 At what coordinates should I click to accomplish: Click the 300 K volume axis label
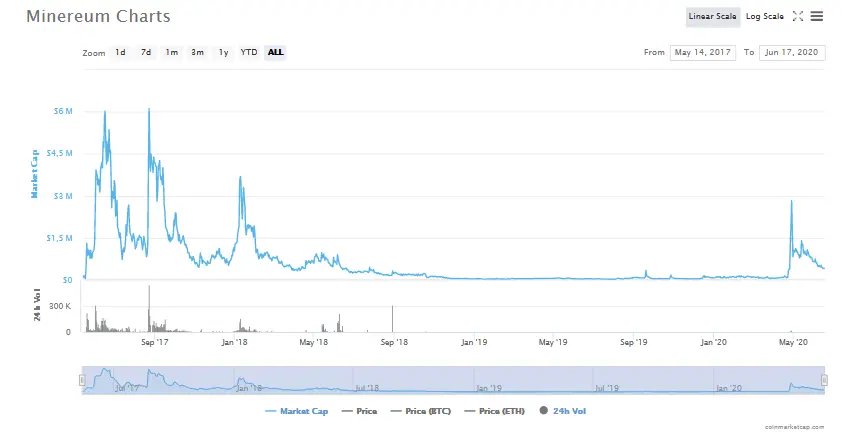[60, 306]
